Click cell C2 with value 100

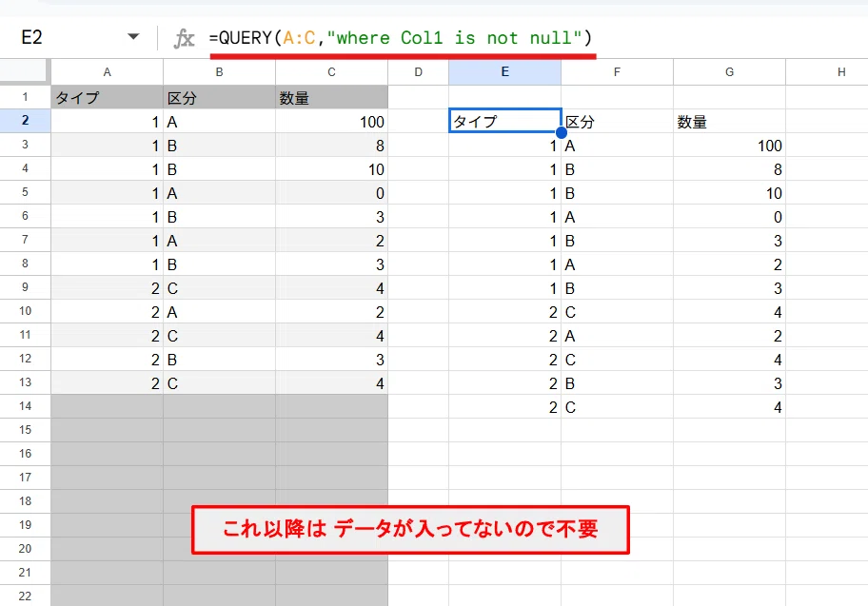[x=331, y=121]
